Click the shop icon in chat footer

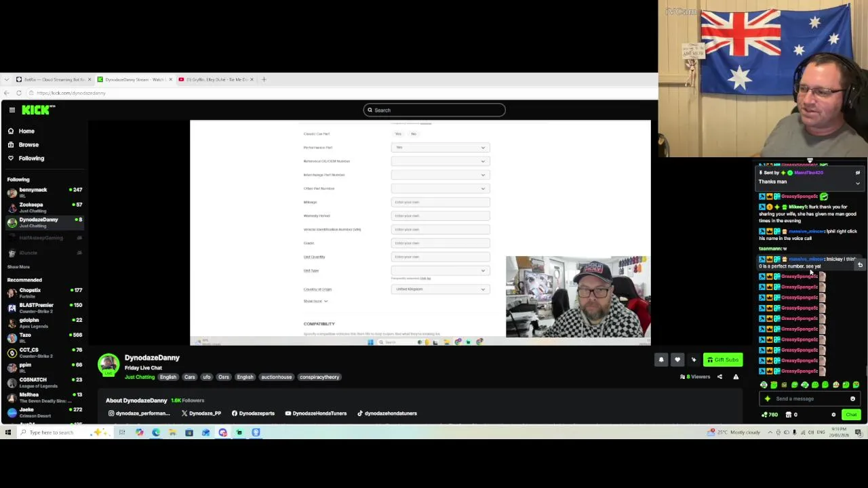pos(789,415)
